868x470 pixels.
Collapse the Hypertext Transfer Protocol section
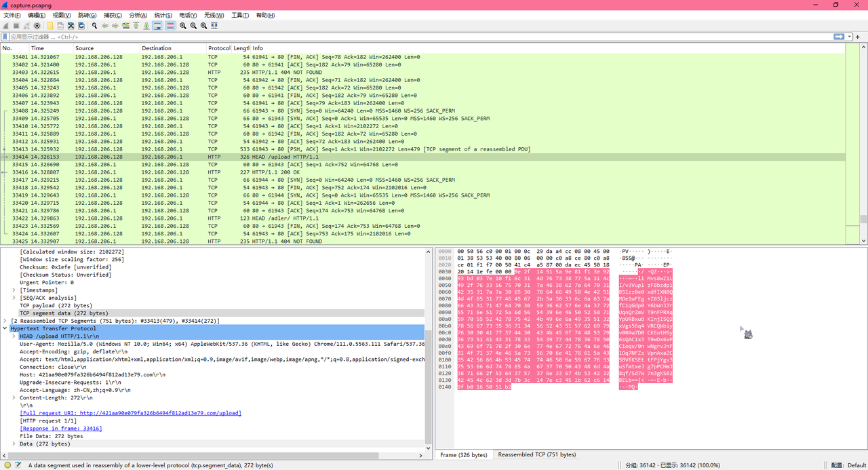pos(5,328)
